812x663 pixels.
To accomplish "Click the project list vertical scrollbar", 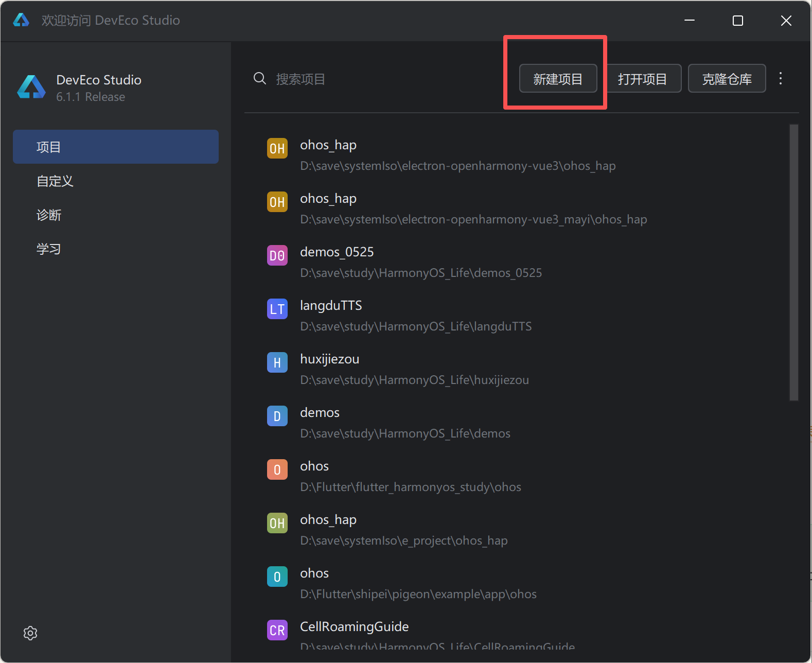I will coord(794,262).
